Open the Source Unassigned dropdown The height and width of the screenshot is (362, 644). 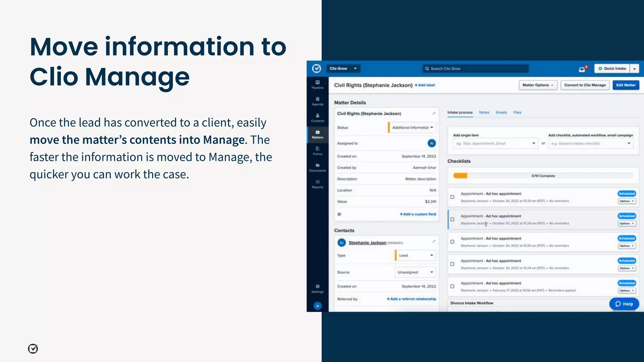(x=415, y=272)
